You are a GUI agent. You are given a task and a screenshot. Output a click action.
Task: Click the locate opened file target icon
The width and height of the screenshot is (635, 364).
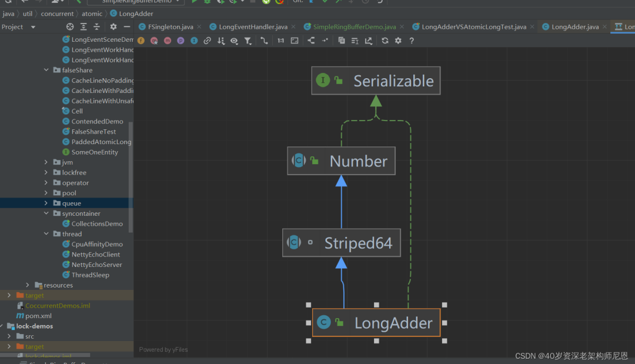[x=70, y=26]
